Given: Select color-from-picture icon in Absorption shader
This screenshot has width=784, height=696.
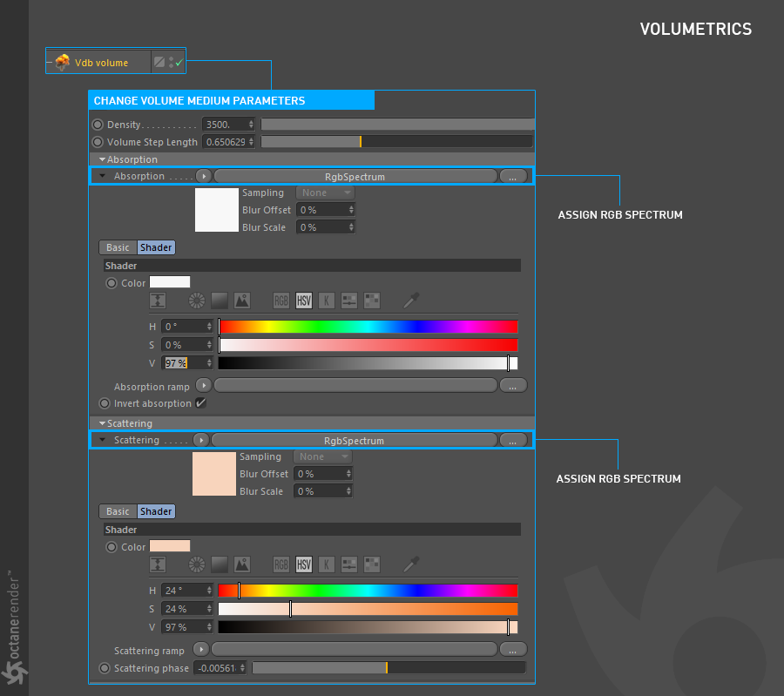Looking at the screenshot, I should [242, 301].
